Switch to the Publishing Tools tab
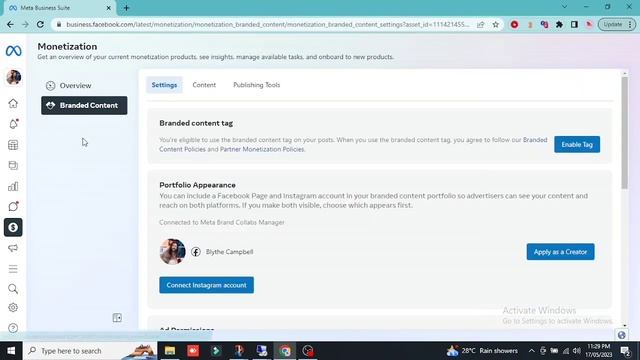 tap(256, 85)
